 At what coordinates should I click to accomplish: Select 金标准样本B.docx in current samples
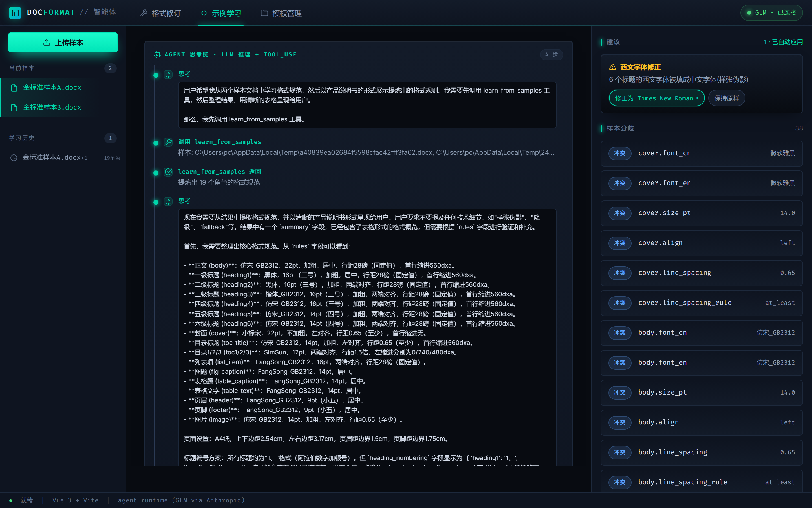point(63,107)
